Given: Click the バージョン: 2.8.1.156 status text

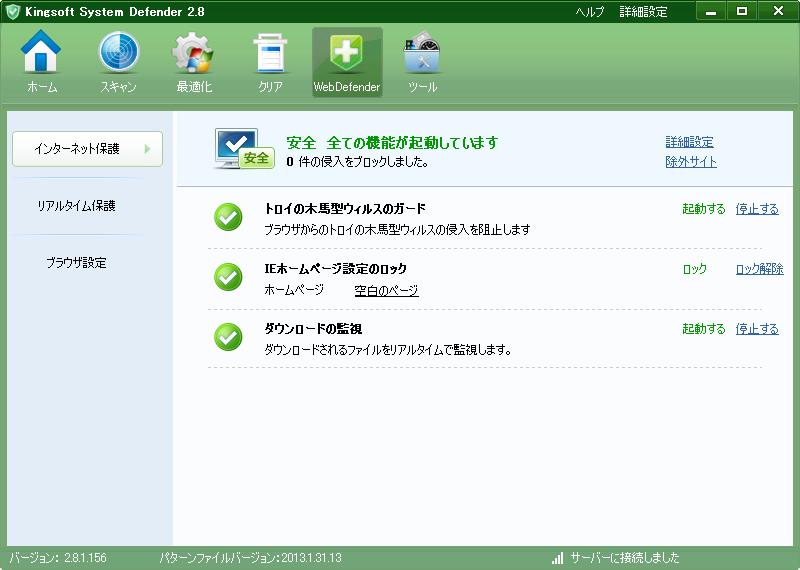Looking at the screenshot, I should pyautogui.click(x=58, y=558).
